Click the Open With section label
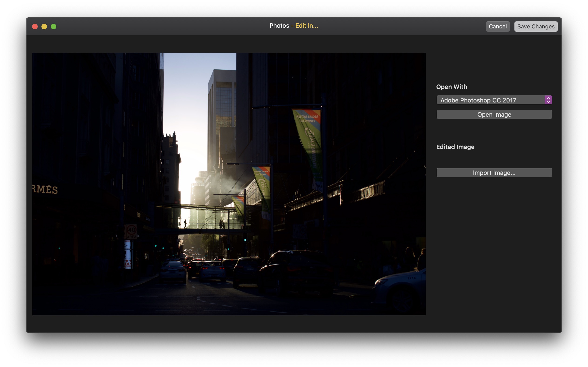 click(x=451, y=87)
